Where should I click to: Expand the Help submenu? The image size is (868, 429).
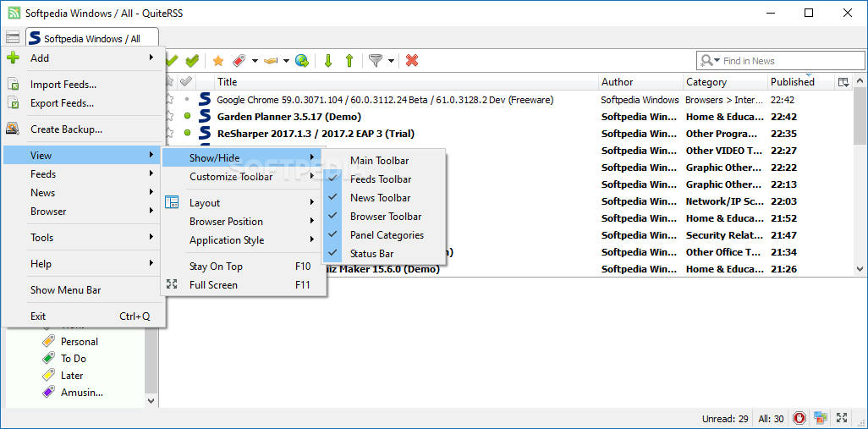(84, 264)
